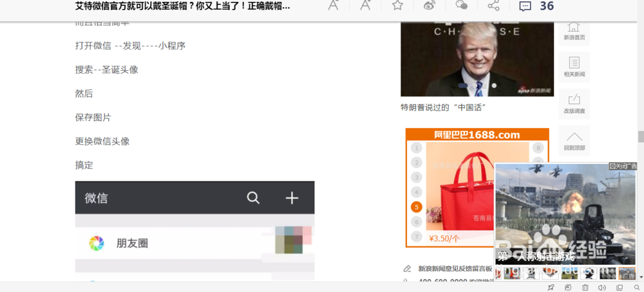Image resolution: width=644 pixels, height=292 pixels.
Task: Open link 特朗普说过的“中国话”
Action: coord(444,108)
